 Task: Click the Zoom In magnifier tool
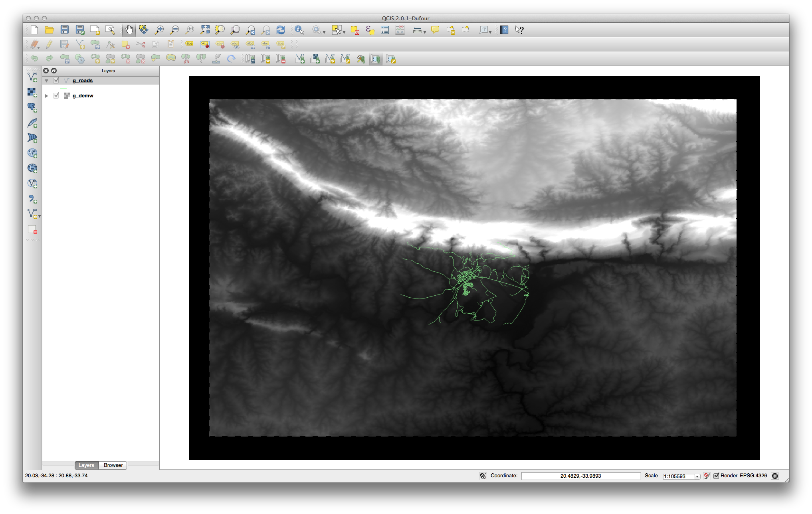click(x=159, y=30)
